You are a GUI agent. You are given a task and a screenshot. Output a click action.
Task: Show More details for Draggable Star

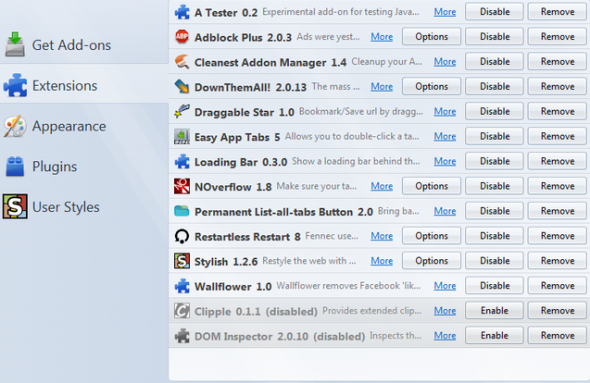[x=445, y=111]
